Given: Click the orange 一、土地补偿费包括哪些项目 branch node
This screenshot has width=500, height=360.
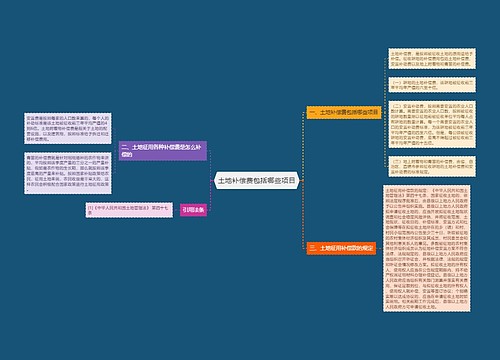Looking at the screenshot, I should pyautogui.click(x=344, y=113).
